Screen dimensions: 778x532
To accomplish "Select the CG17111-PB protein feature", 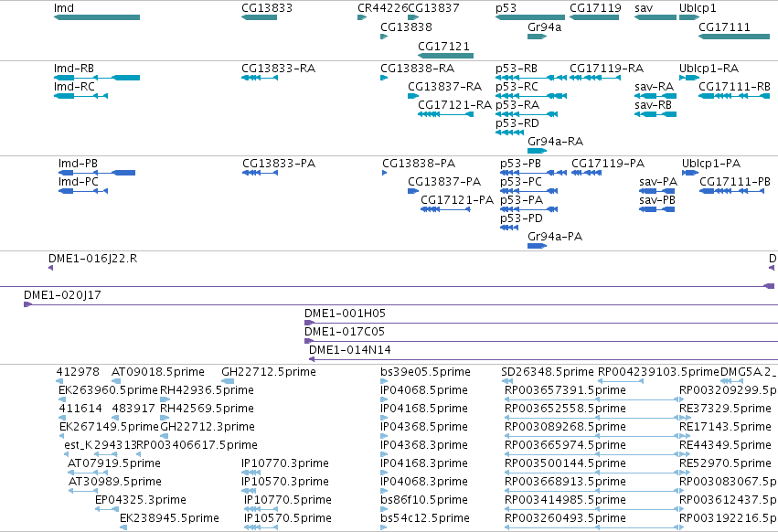I will [732, 191].
